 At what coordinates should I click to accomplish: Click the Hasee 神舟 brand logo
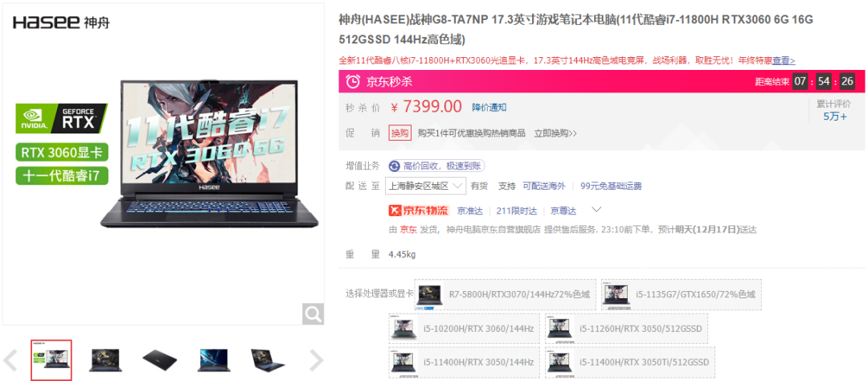point(61,23)
